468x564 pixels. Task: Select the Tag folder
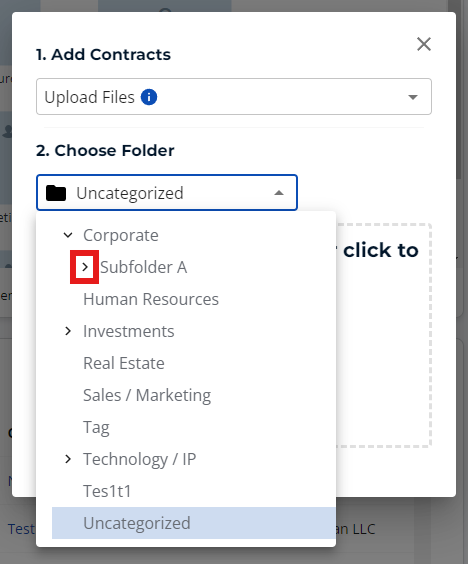coord(96,427)
